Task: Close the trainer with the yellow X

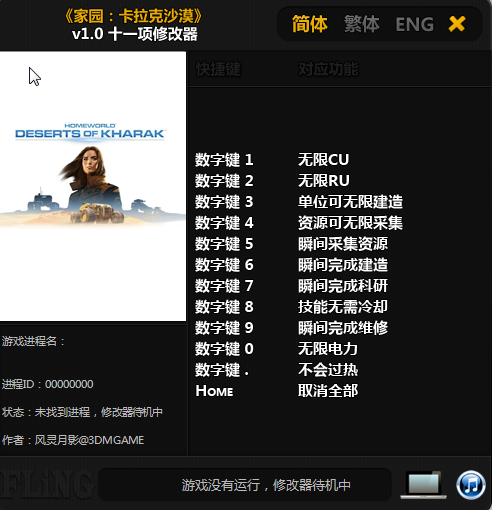Action: (457, 24)
